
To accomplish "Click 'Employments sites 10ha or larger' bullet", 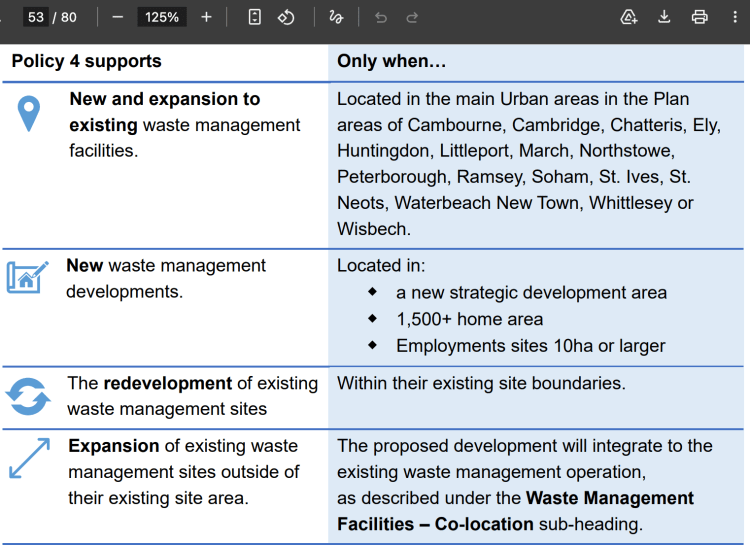I will tap(530, 346).
